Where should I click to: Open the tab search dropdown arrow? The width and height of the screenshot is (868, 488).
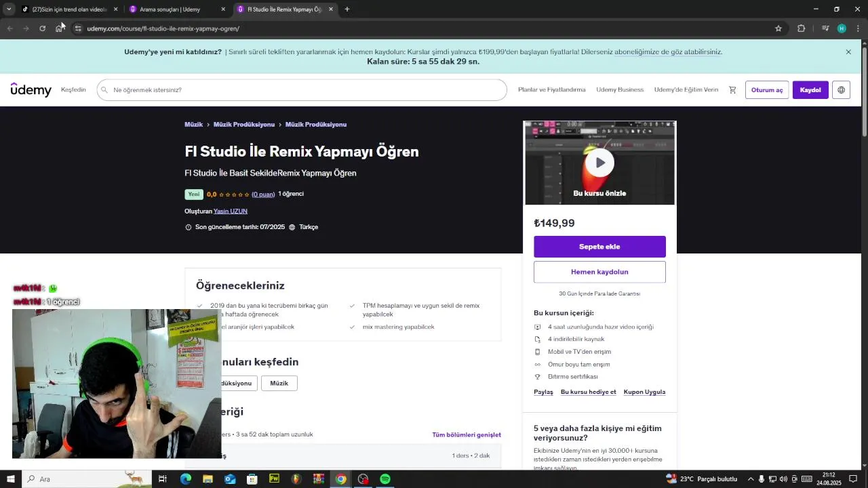click(x=9, y=9)
